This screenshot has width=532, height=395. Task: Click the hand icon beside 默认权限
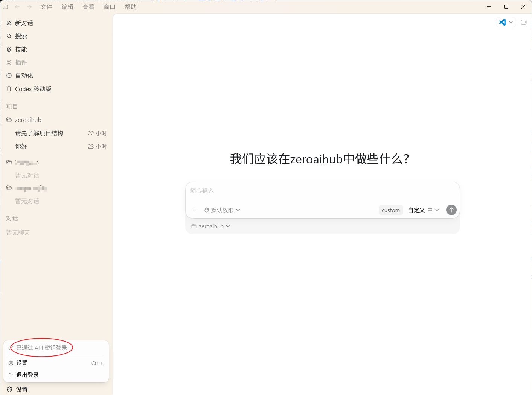pos(206,210)
